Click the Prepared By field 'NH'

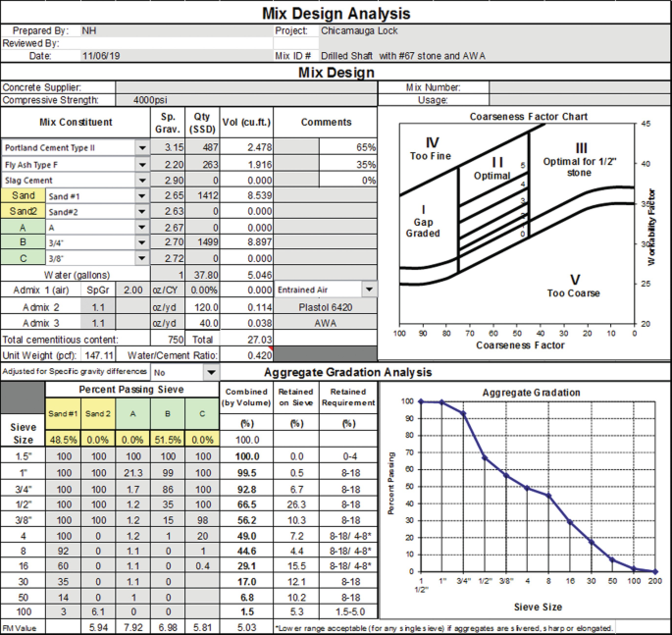pyautogui.click(x=177, y=30)
